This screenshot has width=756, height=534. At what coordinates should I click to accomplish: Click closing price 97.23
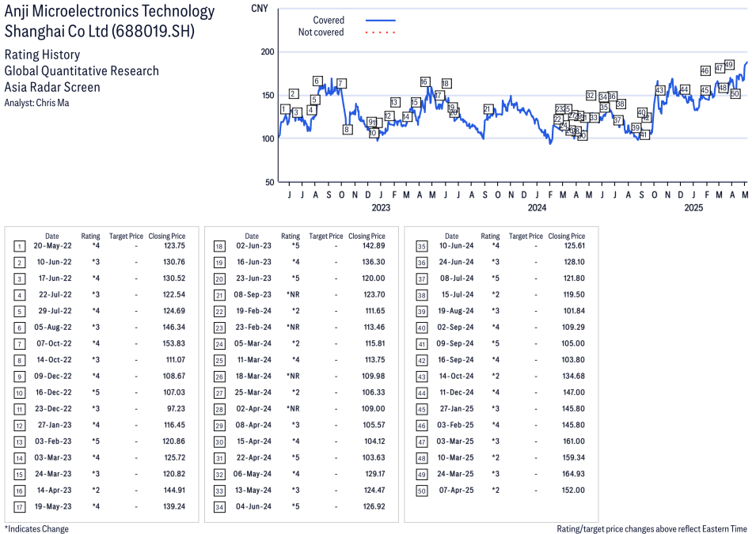pyautogui.click(x=176, y=409)
